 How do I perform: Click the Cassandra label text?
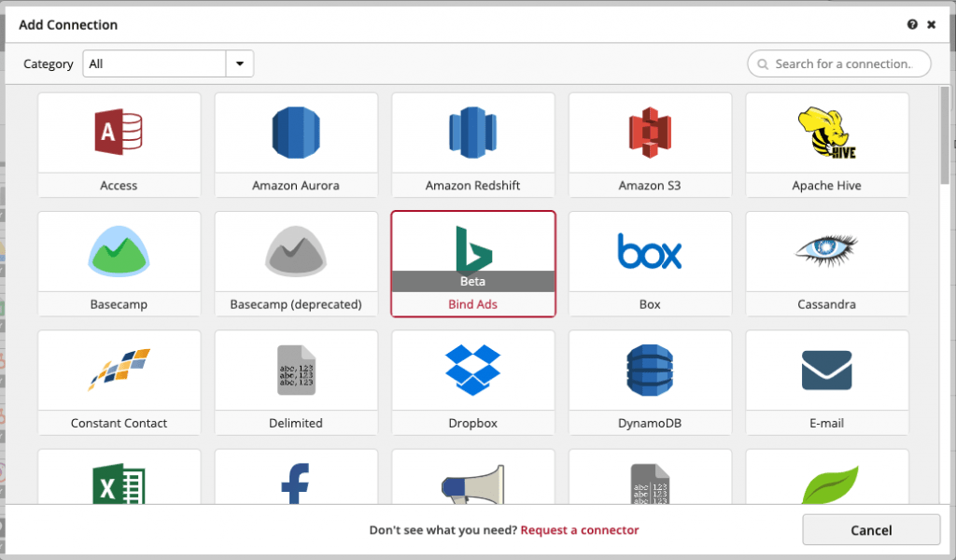coord(827,304)
